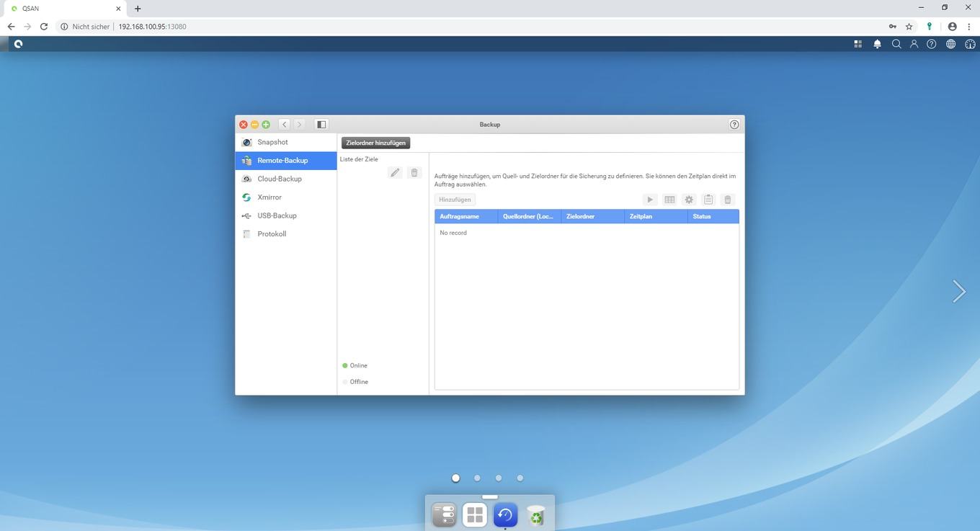Reload the browser page

[44, 27]
